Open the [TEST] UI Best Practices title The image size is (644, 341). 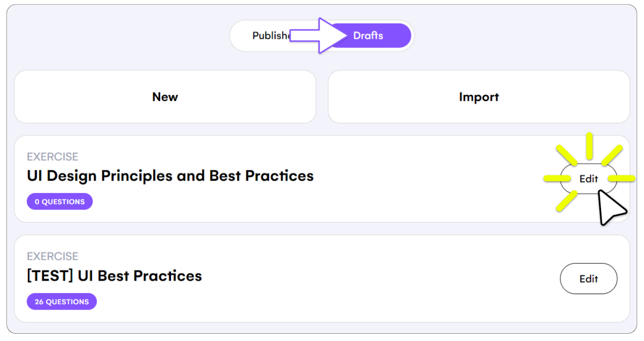click(x=114, y=276)
